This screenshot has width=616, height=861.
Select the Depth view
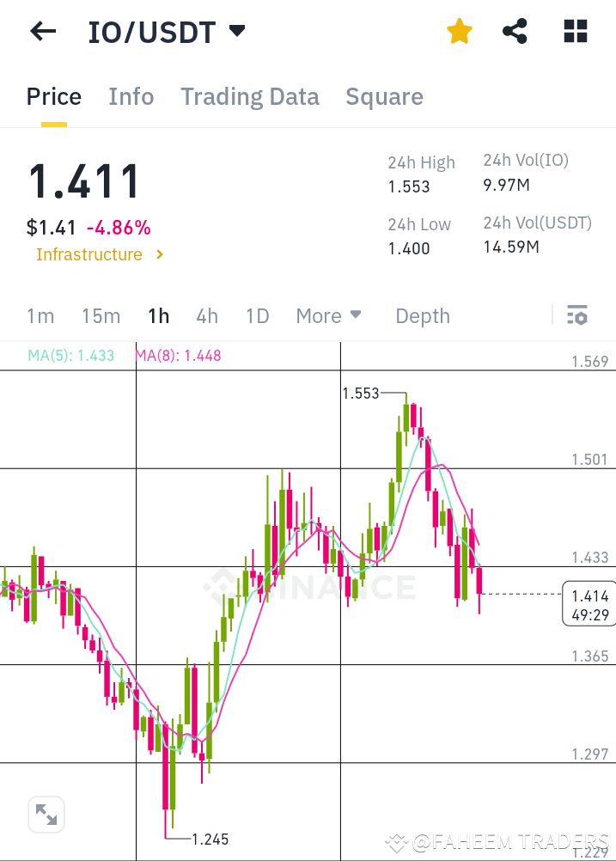click(x=422, y=315)
